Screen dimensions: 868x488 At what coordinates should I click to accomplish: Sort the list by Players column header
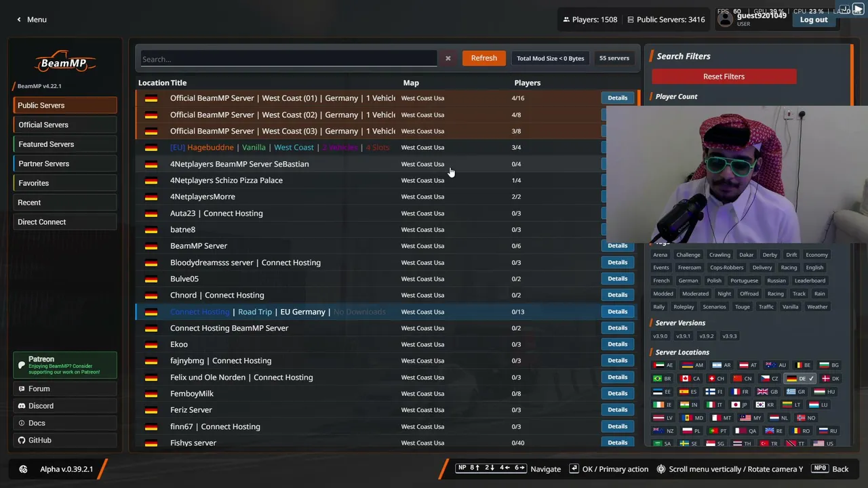click(527, 83)
